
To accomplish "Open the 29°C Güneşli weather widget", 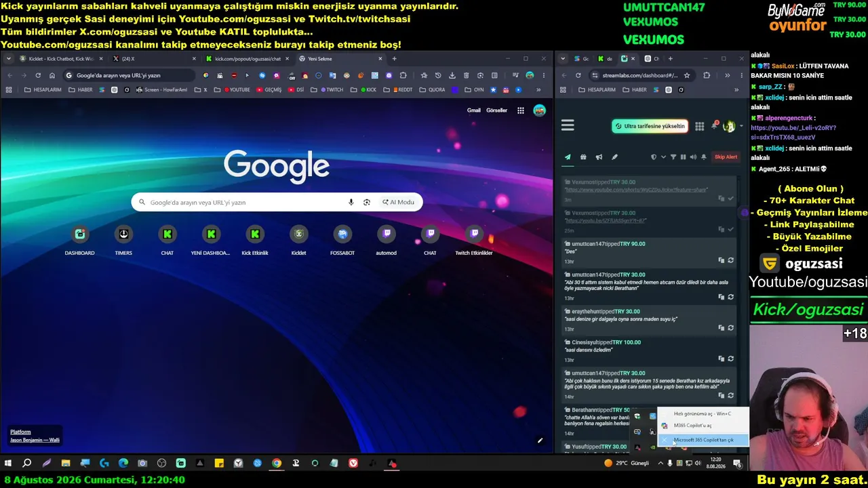I will (626, 464).
